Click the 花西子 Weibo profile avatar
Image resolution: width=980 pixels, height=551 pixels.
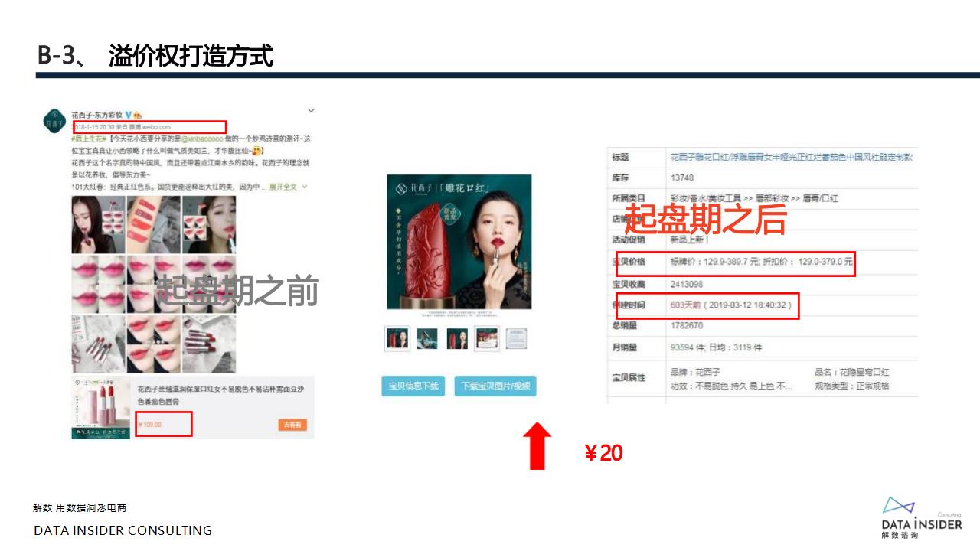pyautogui.click(x=54, y=122)
